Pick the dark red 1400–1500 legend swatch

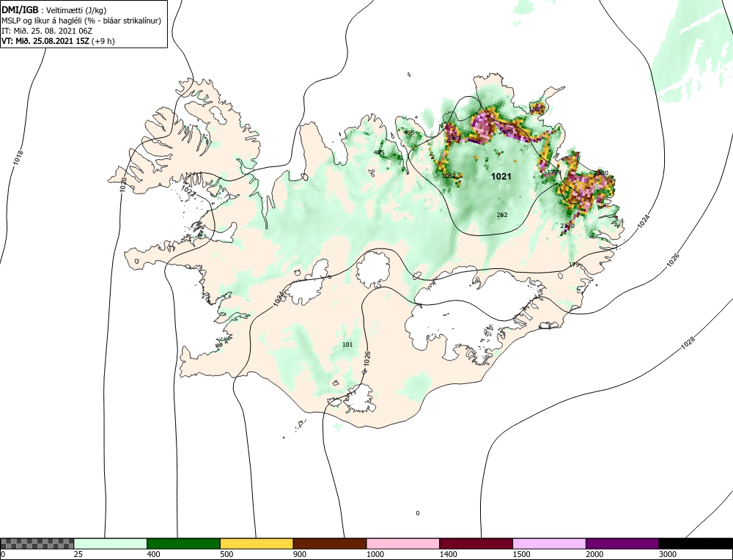pos(476,543)
